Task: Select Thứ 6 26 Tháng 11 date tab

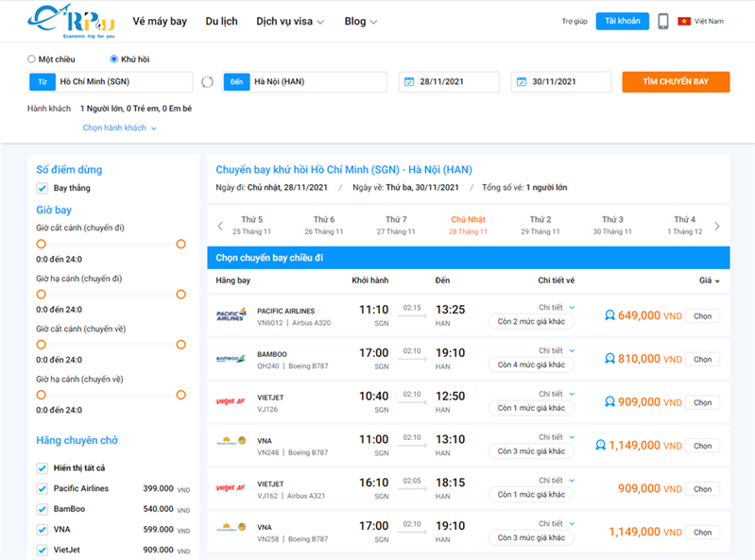Action: pyautogui.click(x=324, y=225)
